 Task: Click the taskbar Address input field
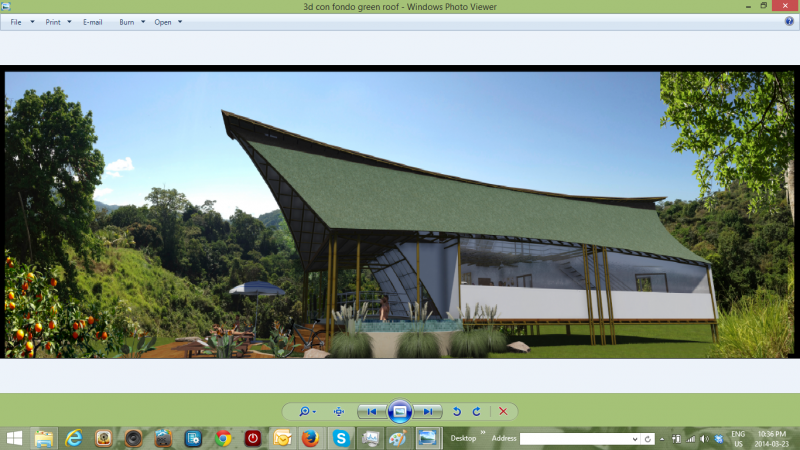pos(579,438)
